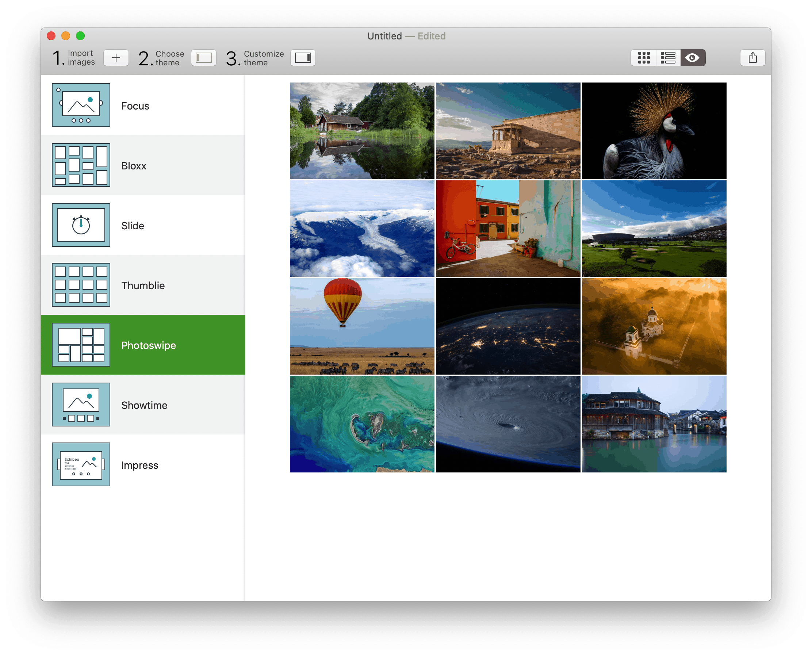
Task: Select the Focus theme icon
Action: point(81,105)
